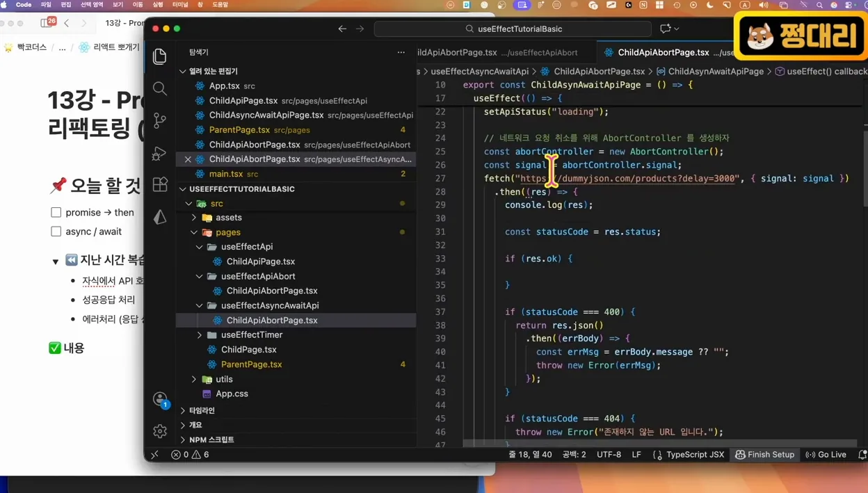868x493 pixels.
Task: Open the 터미널 menu in menu bar
Action: (x=179, y=5)
